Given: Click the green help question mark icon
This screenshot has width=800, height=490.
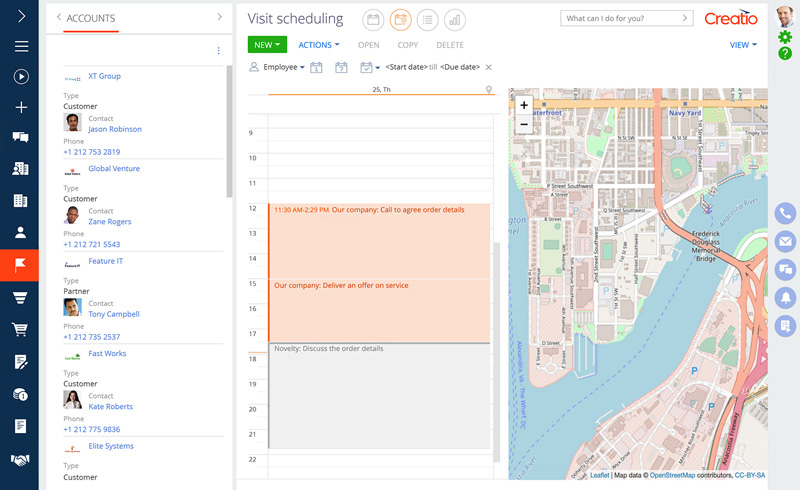Looking at the screenshot, I should coord(785,53).
